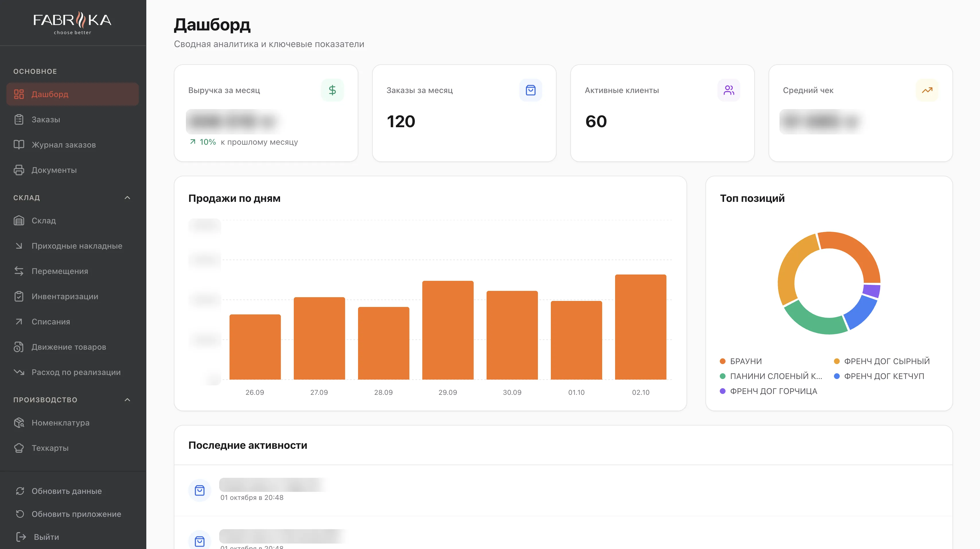Click the Документы printer icon

(x=19, y=170)
